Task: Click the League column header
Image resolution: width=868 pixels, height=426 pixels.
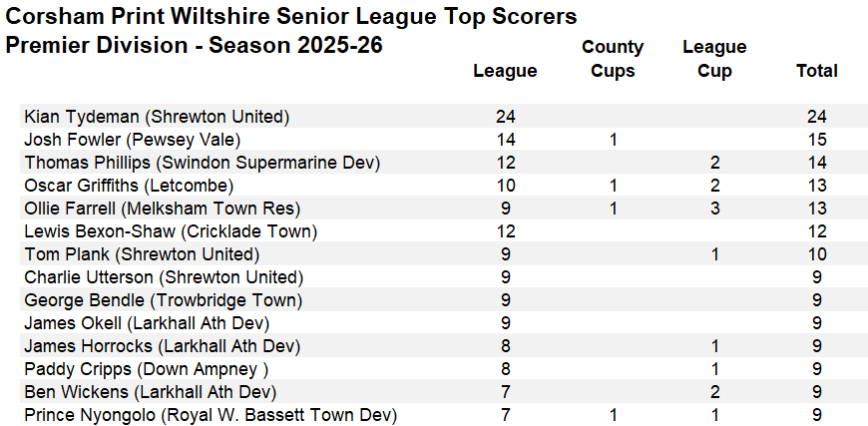Action: [x=505, y=71]
